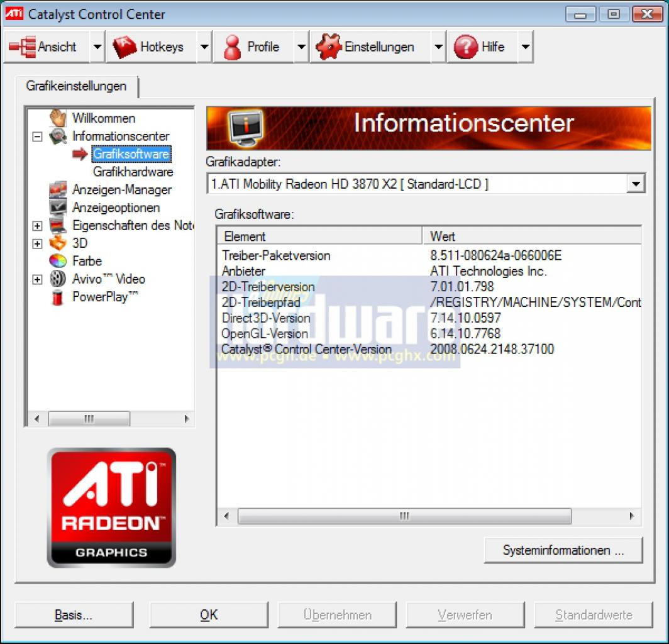Click the table scroll left arrow
Screen dimensions: 669x644
point(226,516)
